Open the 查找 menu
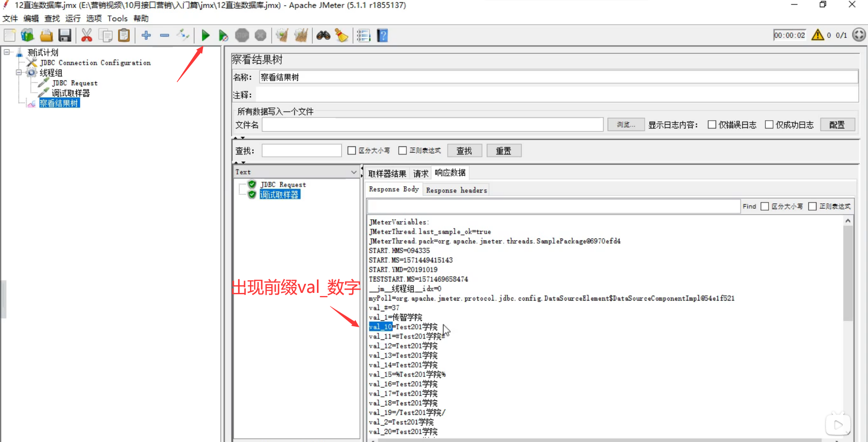868x442 pixels. [x=52, y=19]
